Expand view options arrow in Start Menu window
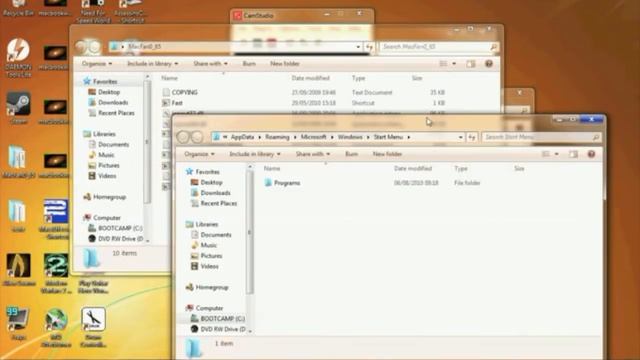The image size is (640, 360). click(556, 154)
